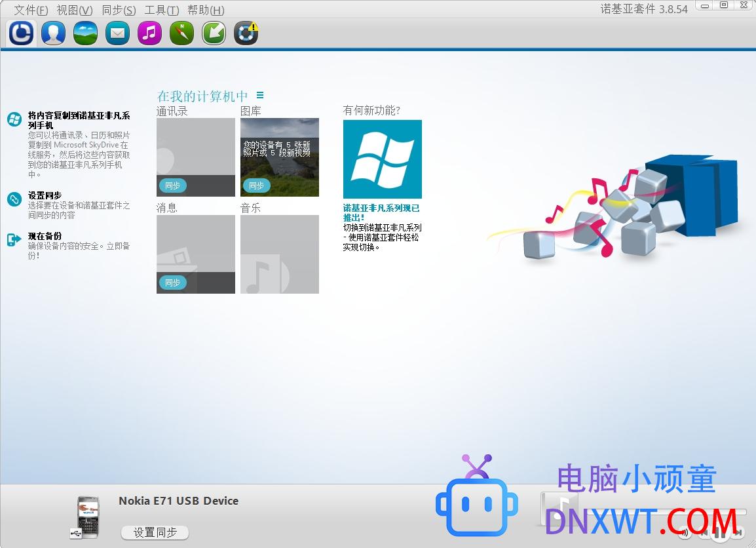
Task: Open the 图库 tile showing new photos
Action: 280,157
